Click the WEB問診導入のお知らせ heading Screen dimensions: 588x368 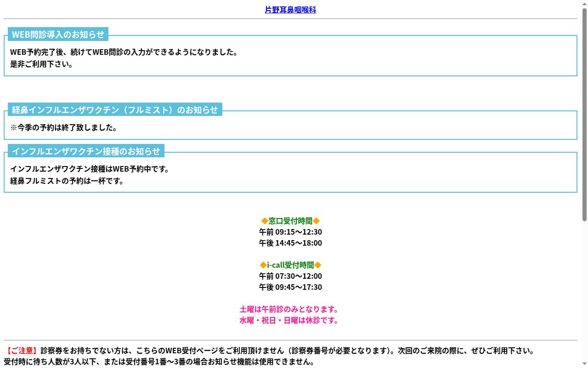pyautogui.click(x=58, y=34)
